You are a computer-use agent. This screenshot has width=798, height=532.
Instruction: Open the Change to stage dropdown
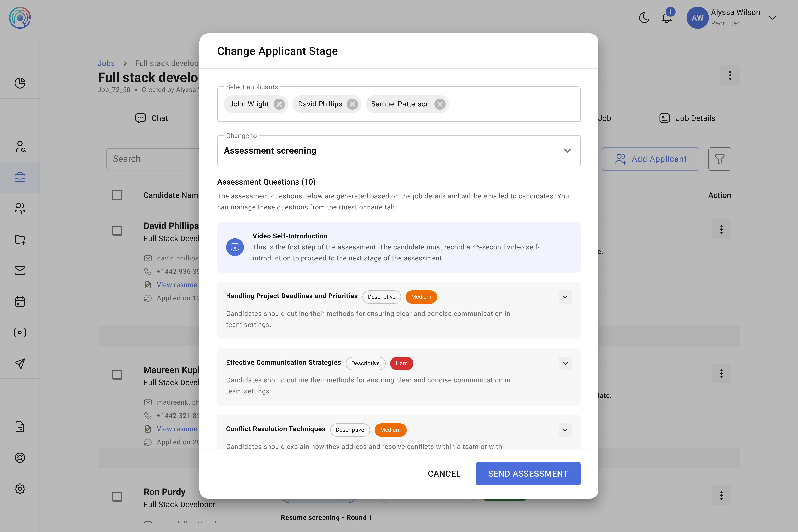[399, 151]
